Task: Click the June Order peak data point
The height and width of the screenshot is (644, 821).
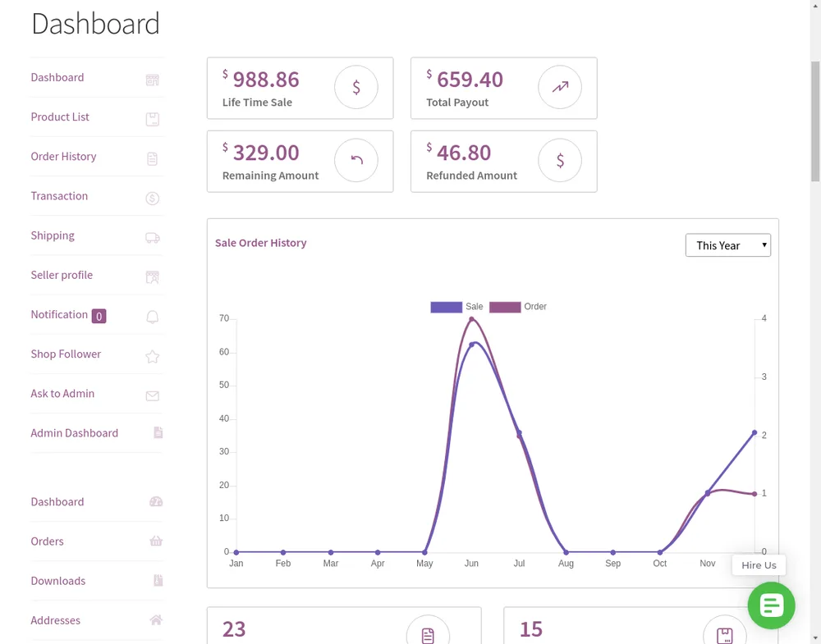Action: pyautogui.click(x=471, y=319)
